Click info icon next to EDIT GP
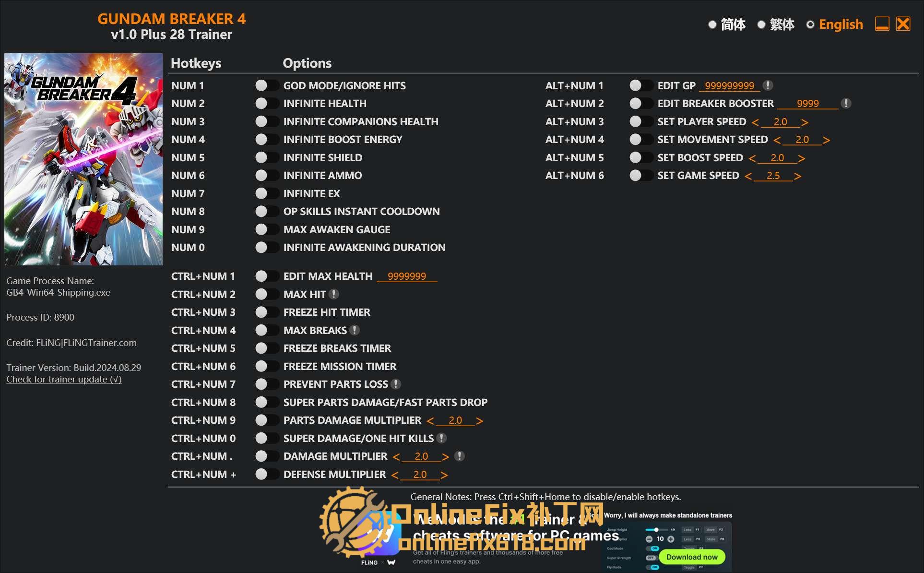Viewport: 924px width, 573px height. coord(768,85)
